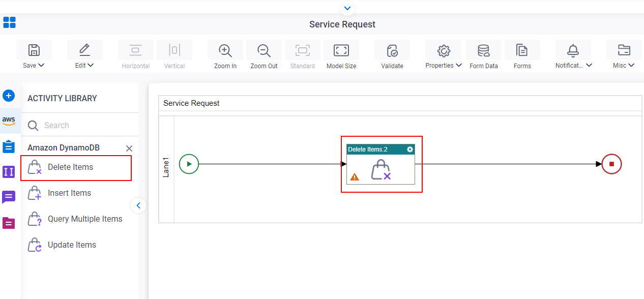Click the Save toolbar icon
This screenshot has width=644, height=299.
(x=34, y=50)
